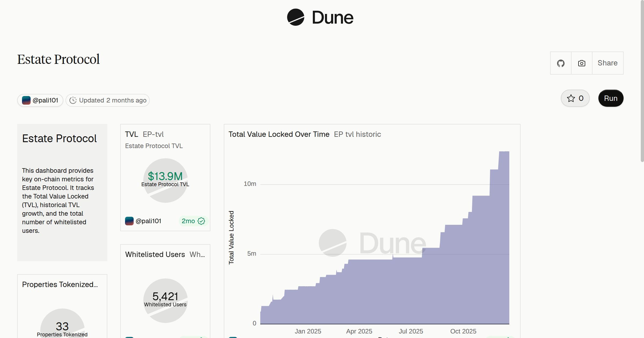Click the 5m y-axis label
644x338 pixels.
pos(252,253)
